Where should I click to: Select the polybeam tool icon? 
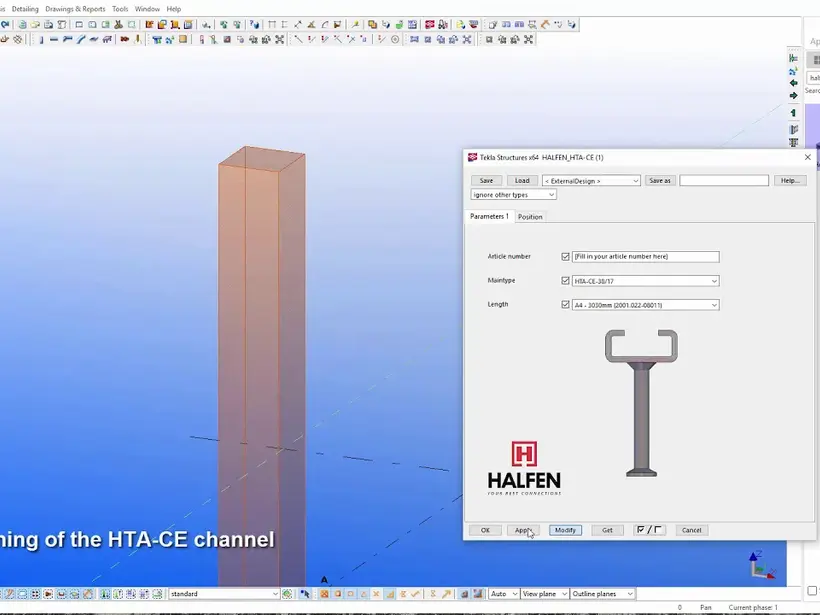[67, 39]
